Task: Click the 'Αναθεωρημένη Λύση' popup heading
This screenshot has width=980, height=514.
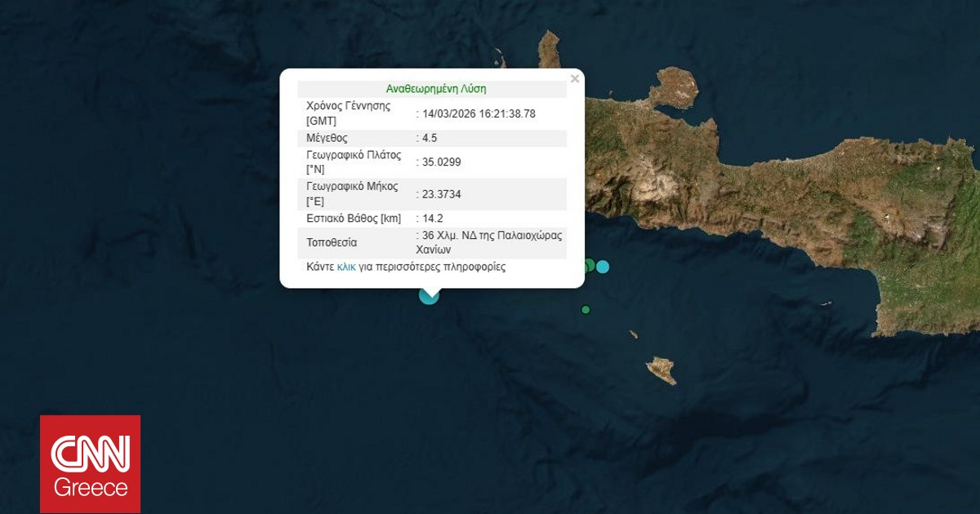Action: (x=435, y=89)
